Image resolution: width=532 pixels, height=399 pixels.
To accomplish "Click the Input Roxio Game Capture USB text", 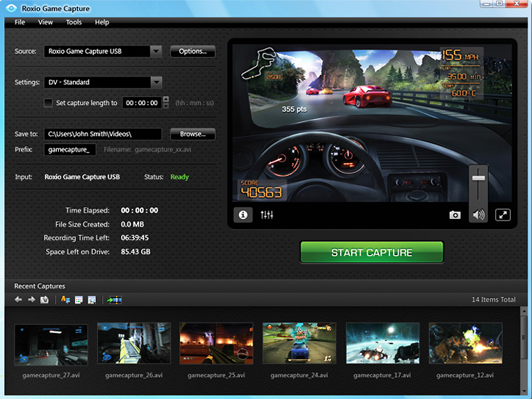I will [x=82, y=177].
